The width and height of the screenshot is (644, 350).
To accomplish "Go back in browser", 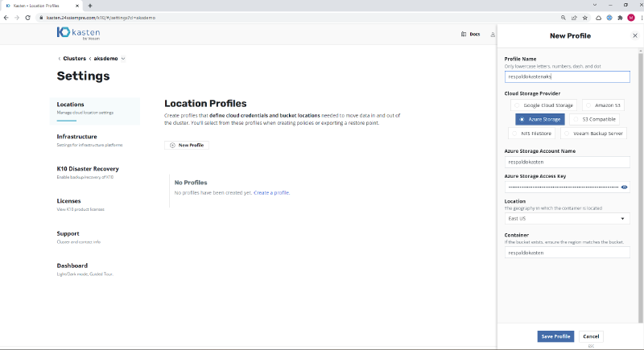I will (x=6, y=18).
